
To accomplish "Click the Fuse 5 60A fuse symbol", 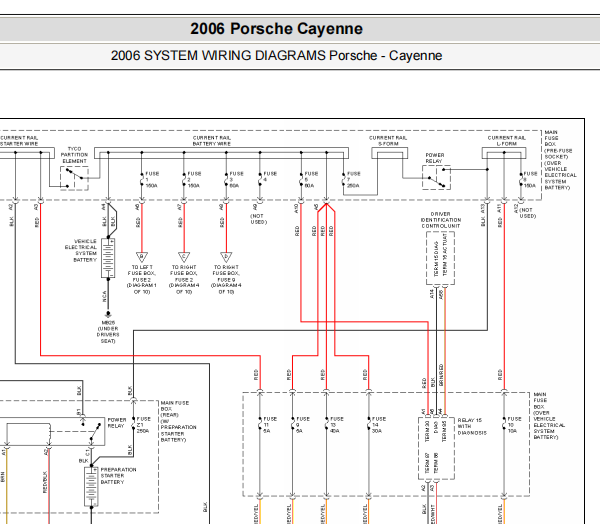I will click(x=301, y=180).
